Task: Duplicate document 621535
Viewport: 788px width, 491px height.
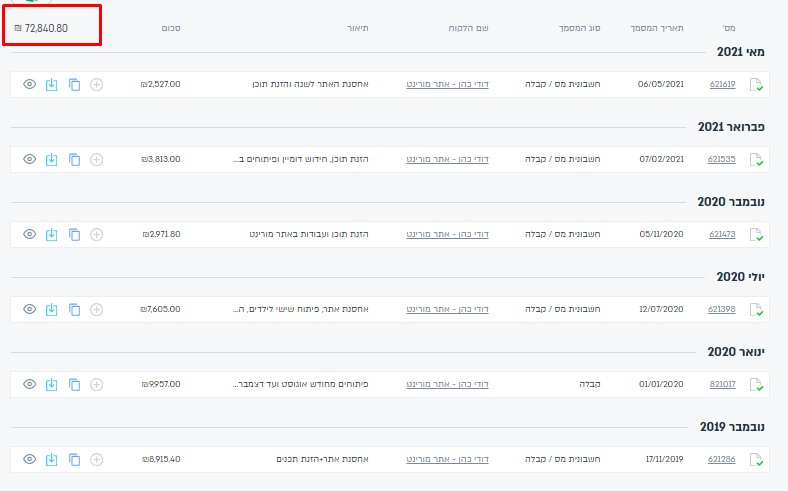Action: tap(74, 159)
